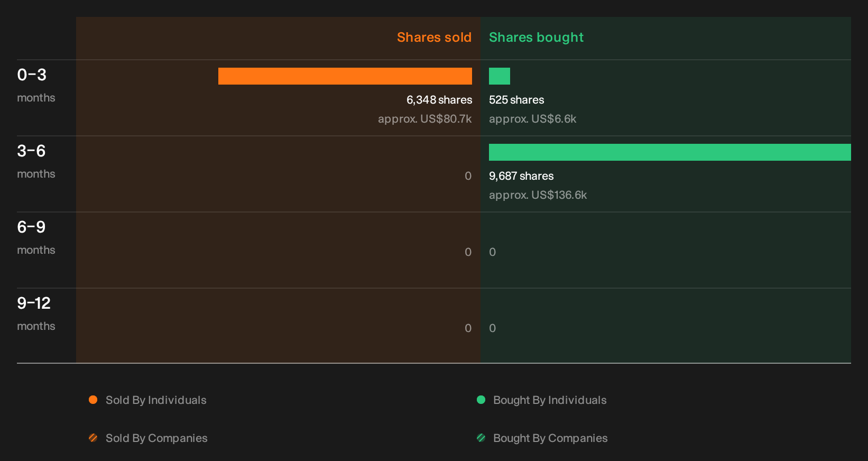Click the zero sold value in 3-6 months row
This screenshot has width=868, height=461.
pos(468,176)
